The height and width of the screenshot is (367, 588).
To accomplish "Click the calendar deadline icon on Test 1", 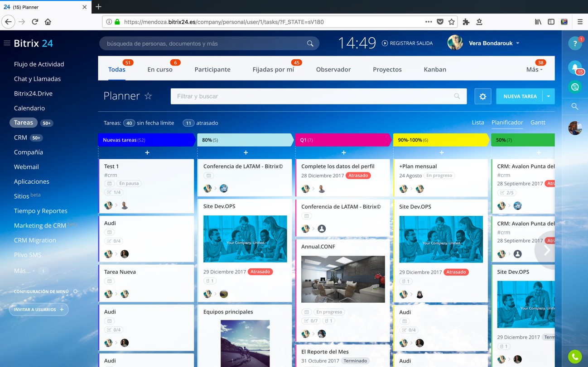I will 109,184.
